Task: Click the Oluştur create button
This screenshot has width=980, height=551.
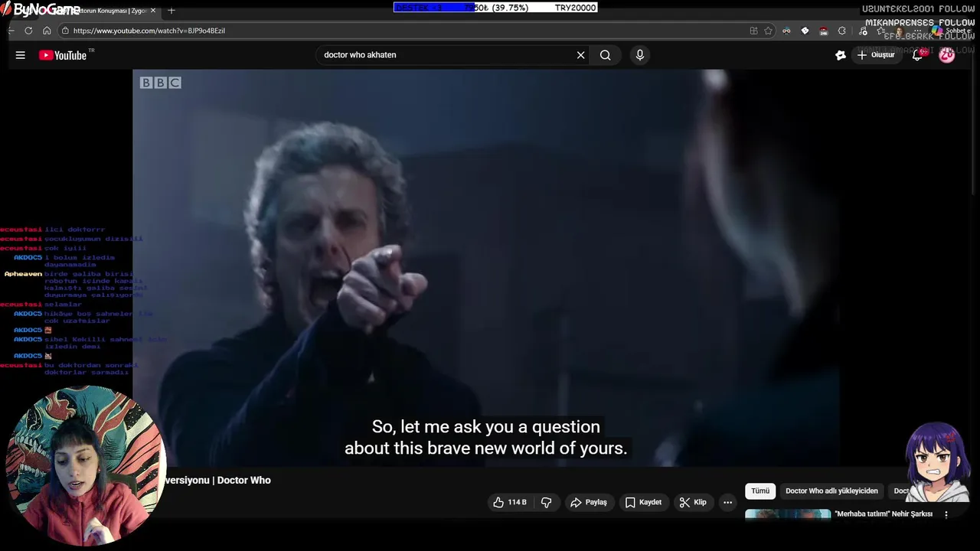Action: coord(876,55)
